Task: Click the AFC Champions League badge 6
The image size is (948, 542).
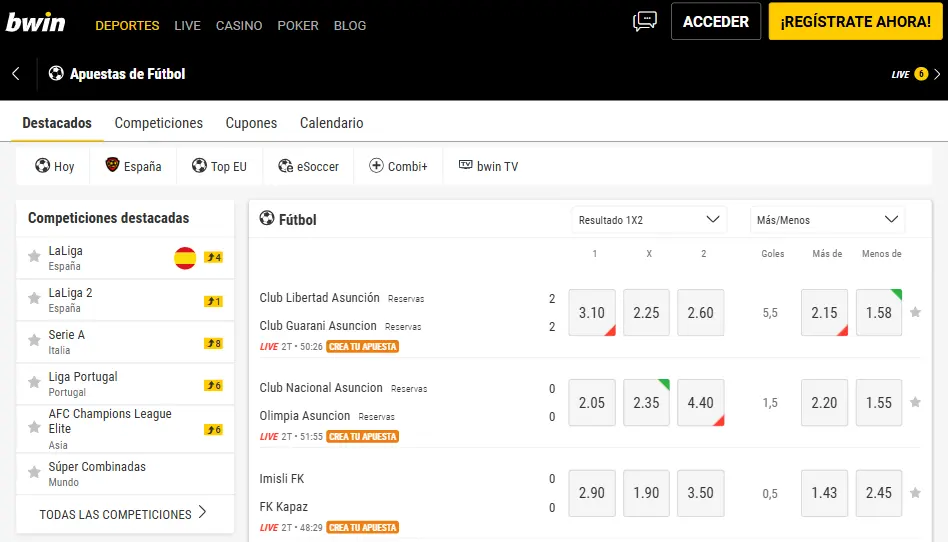Action: tap(213, 429)
